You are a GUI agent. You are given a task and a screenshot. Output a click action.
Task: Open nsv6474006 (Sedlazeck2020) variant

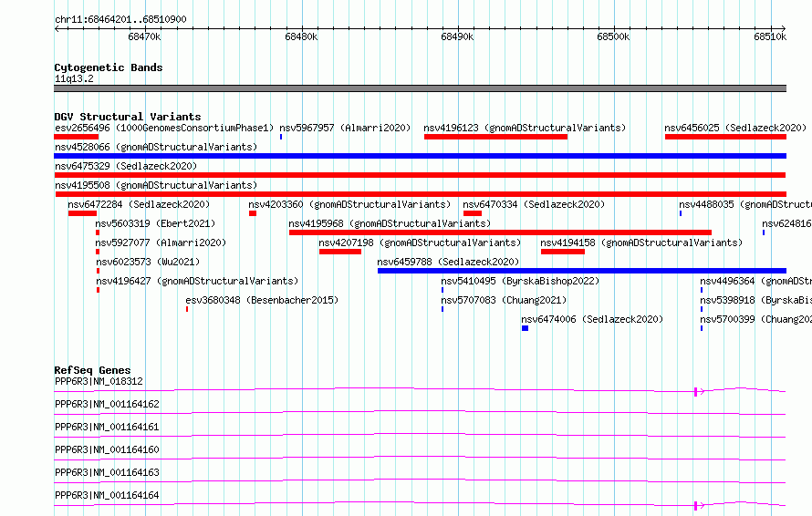pyautogui.click(x=592, y=319)
